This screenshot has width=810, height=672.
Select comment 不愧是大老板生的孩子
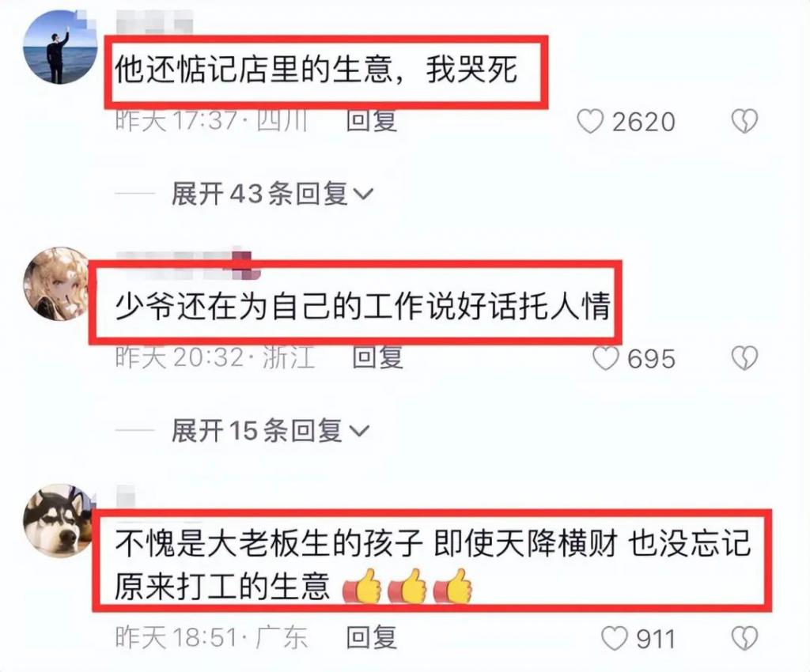pyautogui.click(x=268, y=543)
